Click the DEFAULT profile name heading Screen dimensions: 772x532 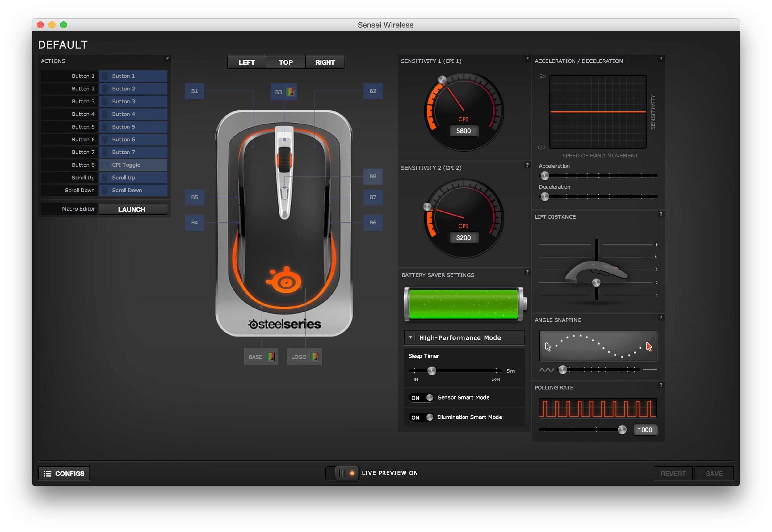pyautogui.click(x=63, y=45)
